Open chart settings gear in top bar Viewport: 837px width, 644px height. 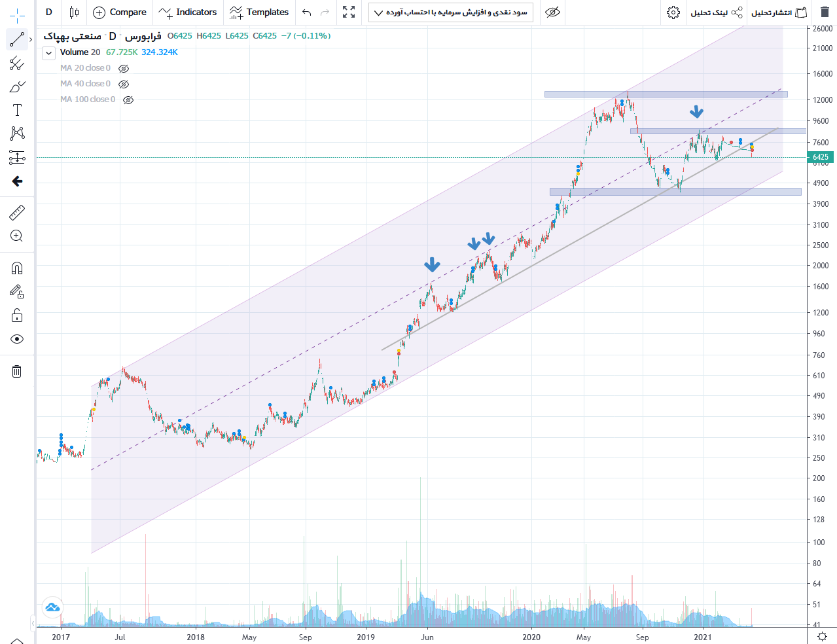[673, 12]
